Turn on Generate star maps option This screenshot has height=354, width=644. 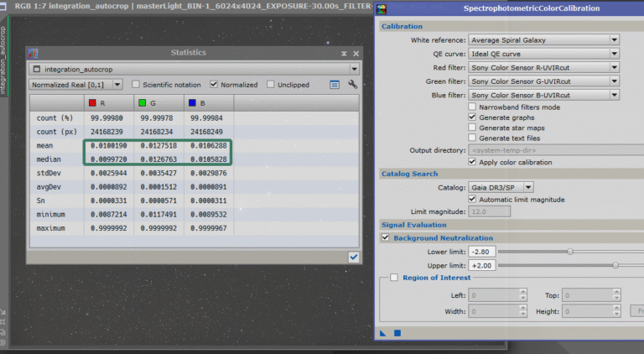[x=473, y=128]
